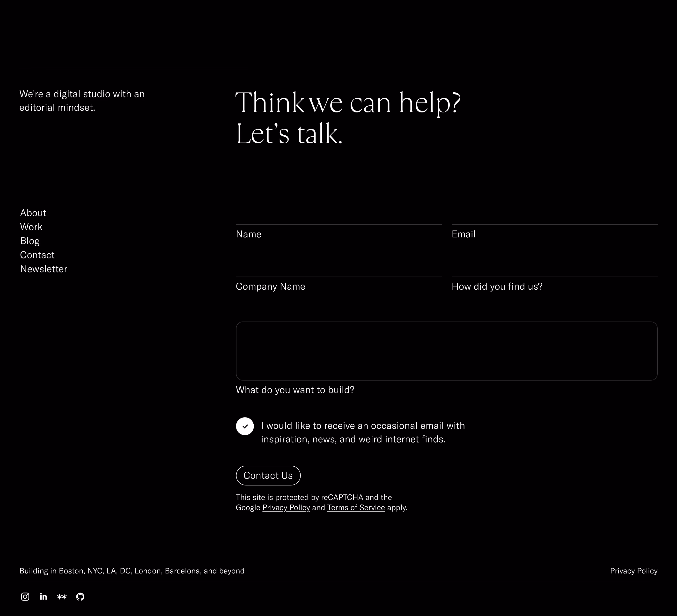The image size is (677, 616).
Task: Submit with the Contact Us button
Action: pos(268,475)
